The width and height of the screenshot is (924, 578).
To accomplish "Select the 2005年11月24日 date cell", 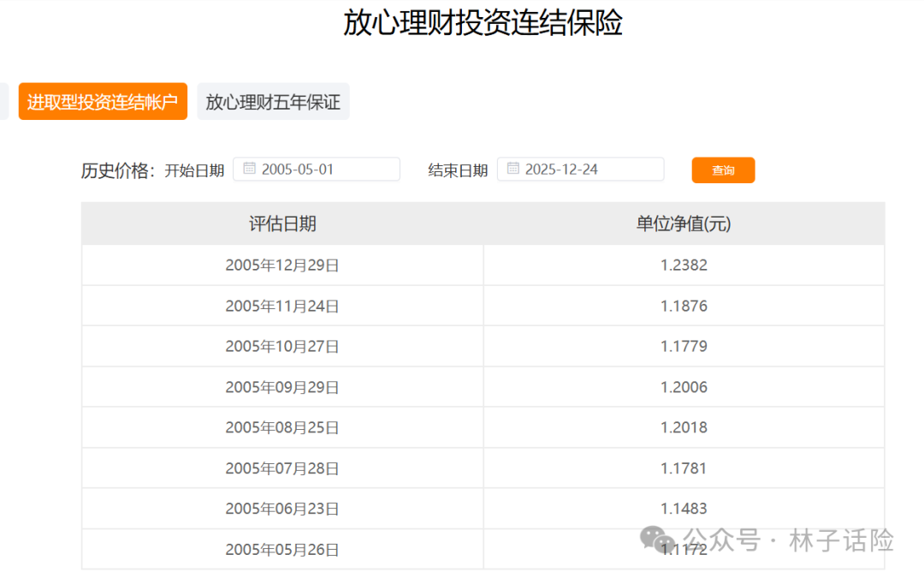I will click(x=282, y=306).
